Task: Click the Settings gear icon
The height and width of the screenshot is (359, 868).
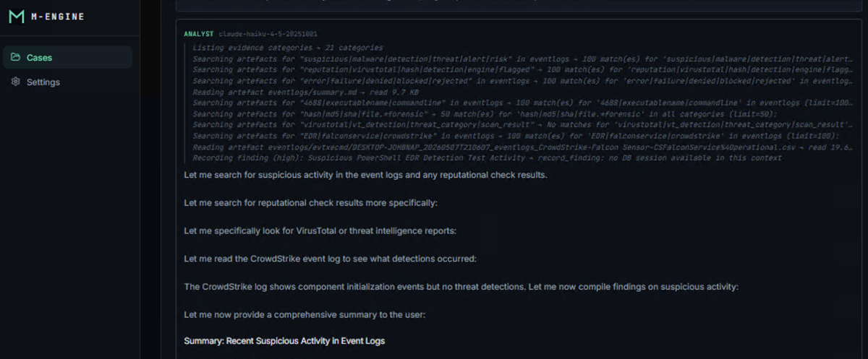Action: click(16, 82)
